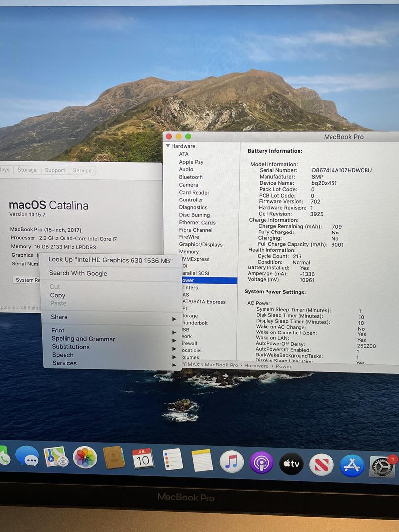Click the Amperage value -1336
This screenshot has width=399, height=532.
coord(307,274)
